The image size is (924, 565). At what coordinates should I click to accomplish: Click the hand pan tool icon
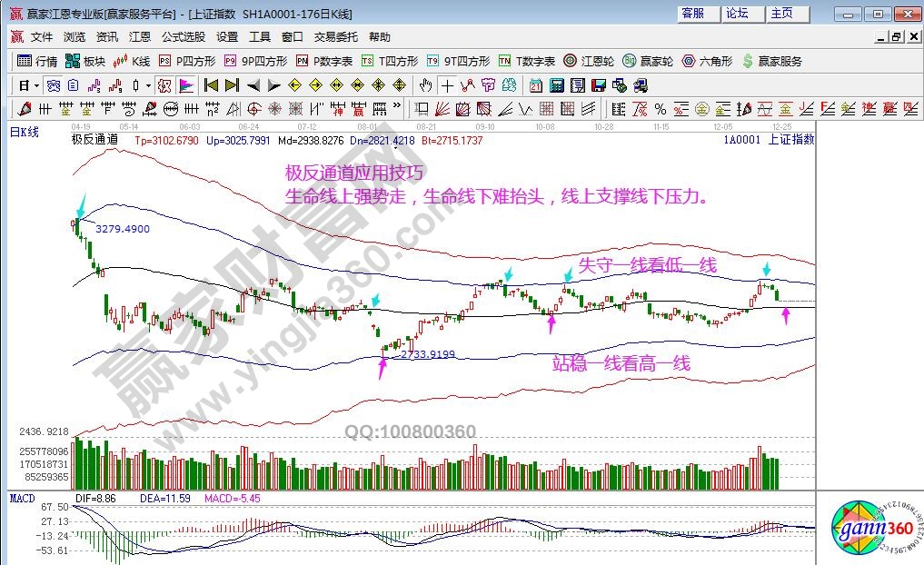425,85
